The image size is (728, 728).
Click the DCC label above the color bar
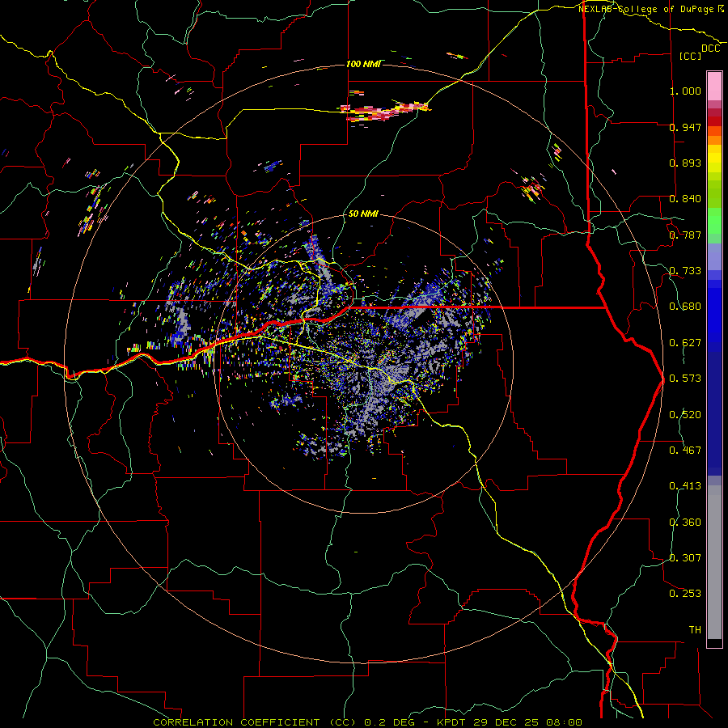tap(710, 49)
